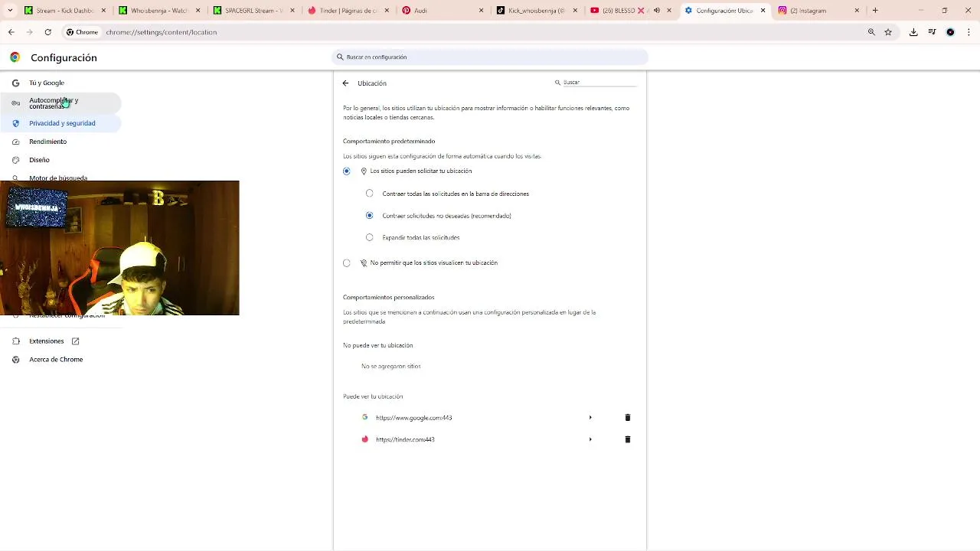
Task: Click the search icon beside Ubicación Buscar
Action: point(557,83)
